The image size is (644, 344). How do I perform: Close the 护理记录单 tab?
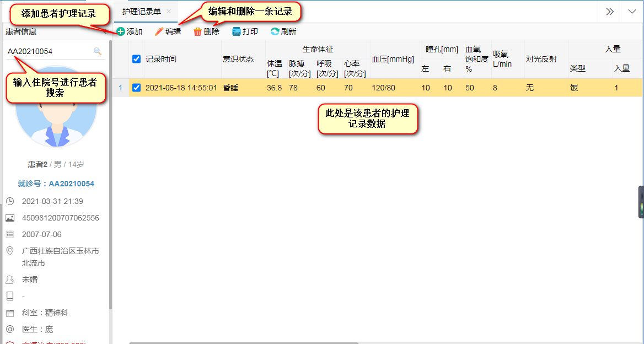click(169, 12)
